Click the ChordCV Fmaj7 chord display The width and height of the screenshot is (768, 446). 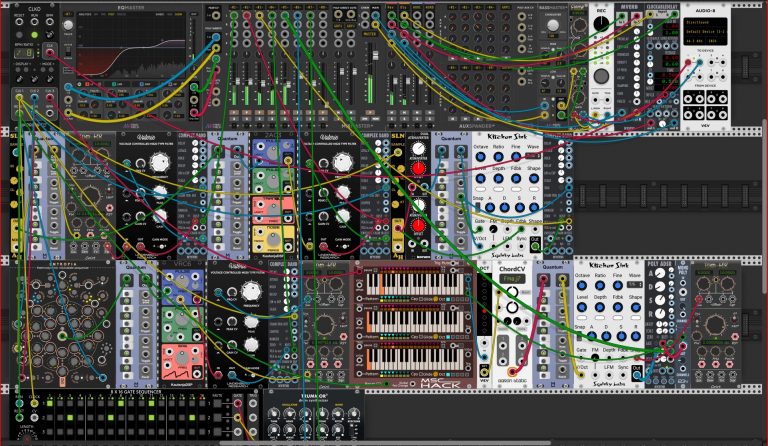point(512,279)
